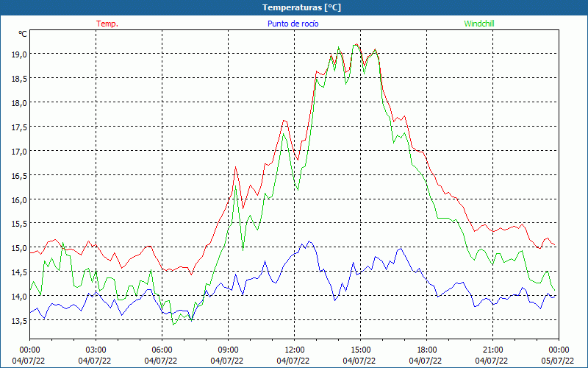Click the 06:00 time axis label
The image size is (588, 368).
tap(162, 350)
